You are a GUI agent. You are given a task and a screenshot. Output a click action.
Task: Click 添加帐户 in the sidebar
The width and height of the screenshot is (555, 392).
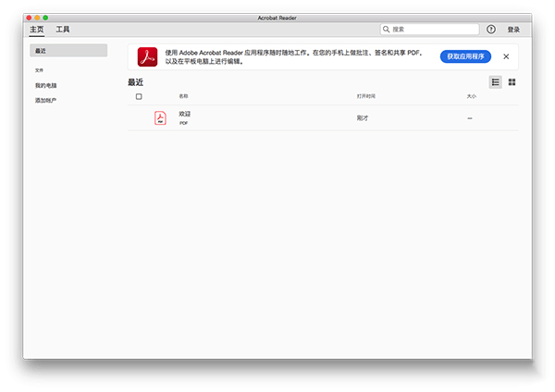(45, 100)
